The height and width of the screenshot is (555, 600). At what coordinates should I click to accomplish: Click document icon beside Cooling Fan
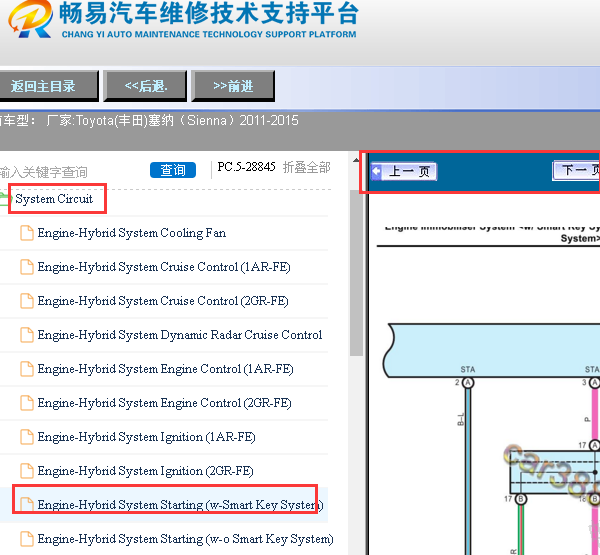(x=27, y=233)
